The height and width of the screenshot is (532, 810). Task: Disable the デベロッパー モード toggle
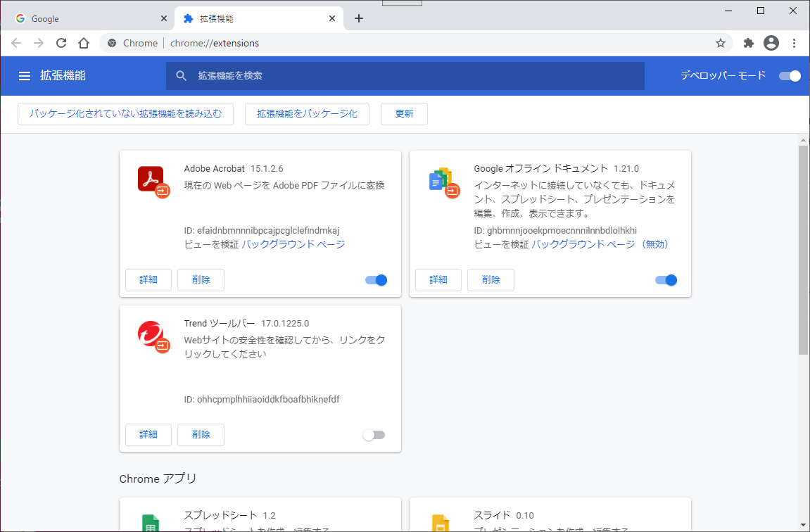click(x=790, y=75)
